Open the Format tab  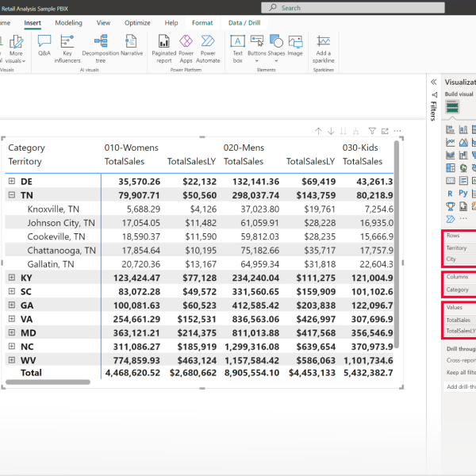(202, 23)
